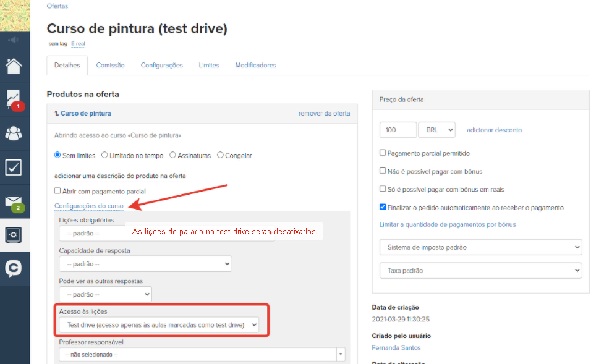Viewport: 591px width, 364px height.
Task: Open the home icon in sidebar
Action: [x=14, y=65]
